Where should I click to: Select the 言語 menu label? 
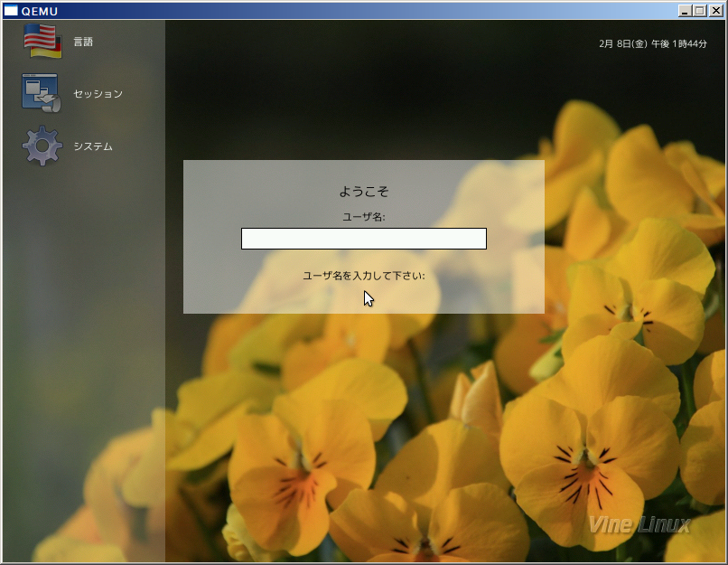(x=83, y=42)
